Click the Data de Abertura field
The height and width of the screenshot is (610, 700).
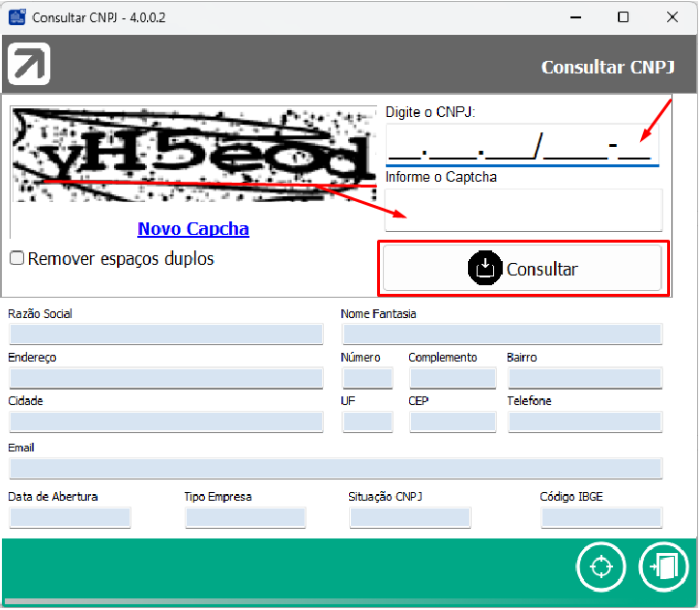(70, 517)
